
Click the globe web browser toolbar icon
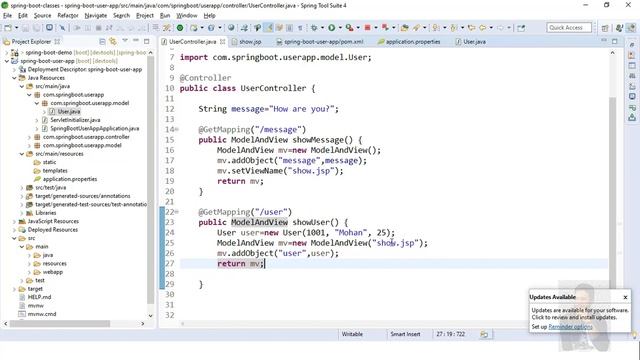click(x=231, y=28)
